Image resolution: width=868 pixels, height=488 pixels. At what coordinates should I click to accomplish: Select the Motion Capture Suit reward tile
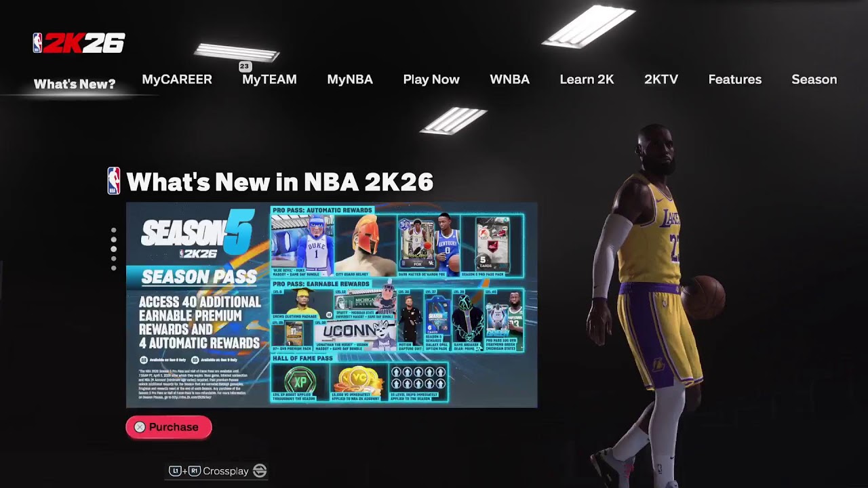pyautogui.click(x=412, y=320)
